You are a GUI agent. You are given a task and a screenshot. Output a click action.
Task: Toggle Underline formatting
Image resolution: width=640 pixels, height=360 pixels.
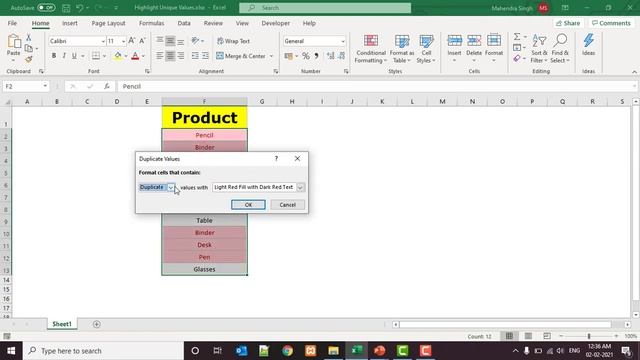click(x=74, y=56)
